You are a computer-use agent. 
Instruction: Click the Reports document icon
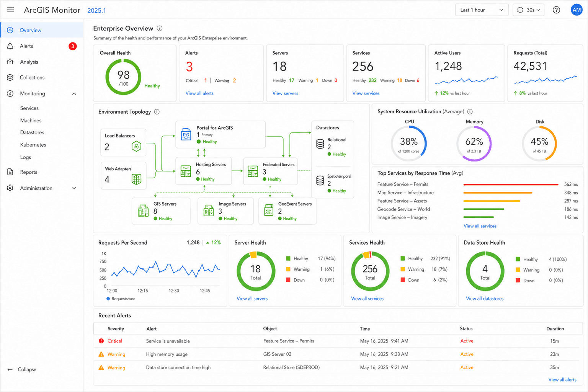[10, 172]
